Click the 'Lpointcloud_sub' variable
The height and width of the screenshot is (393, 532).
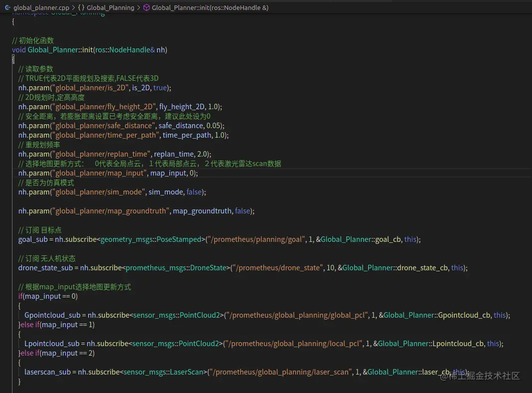52,344
